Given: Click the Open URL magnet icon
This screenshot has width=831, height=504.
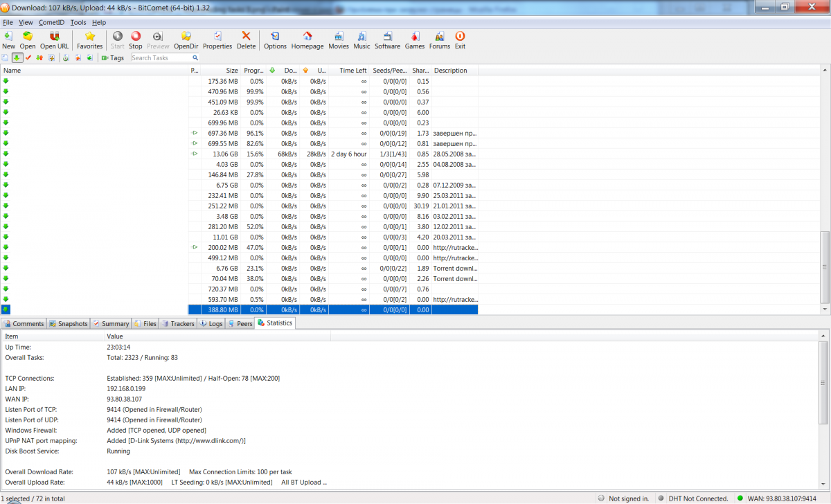Looking at the screenshot, I should click(54, 36).
